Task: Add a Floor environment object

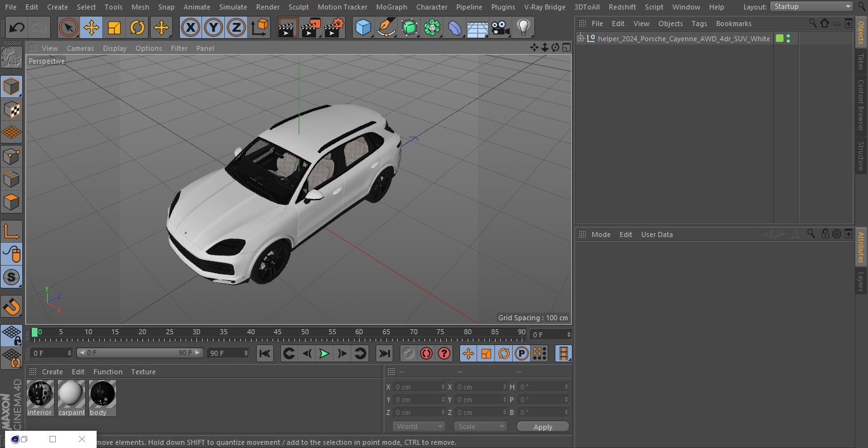Action: coord(478,28)
